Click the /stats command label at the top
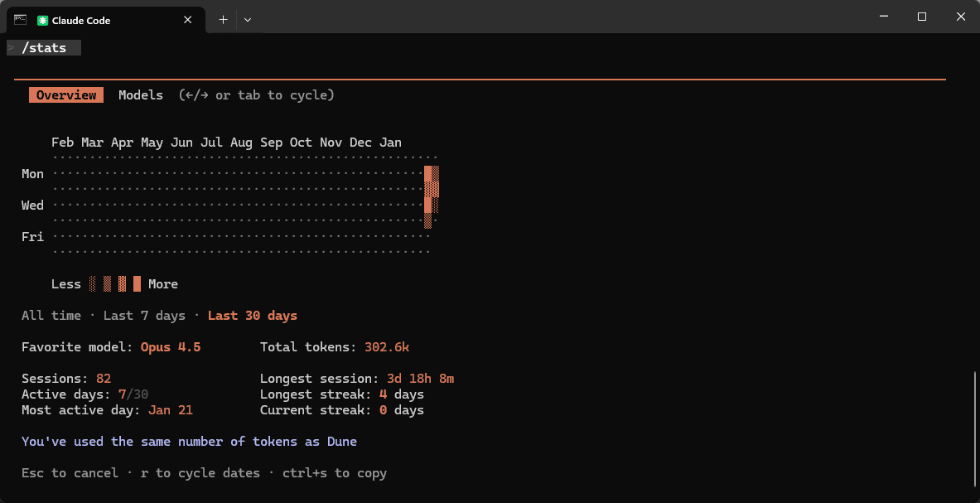 click(x=43, y=47)
